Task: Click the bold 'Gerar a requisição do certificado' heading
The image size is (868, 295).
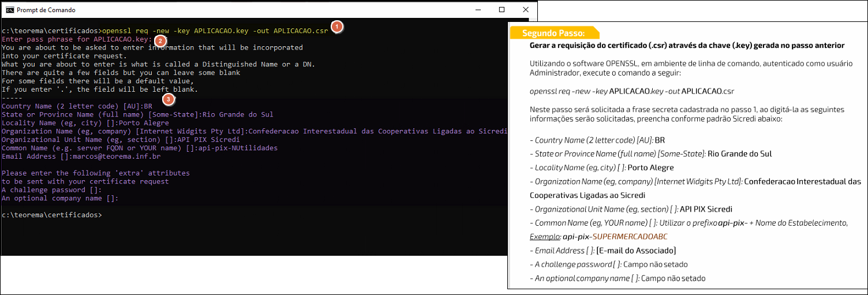Action: [687, 45]
